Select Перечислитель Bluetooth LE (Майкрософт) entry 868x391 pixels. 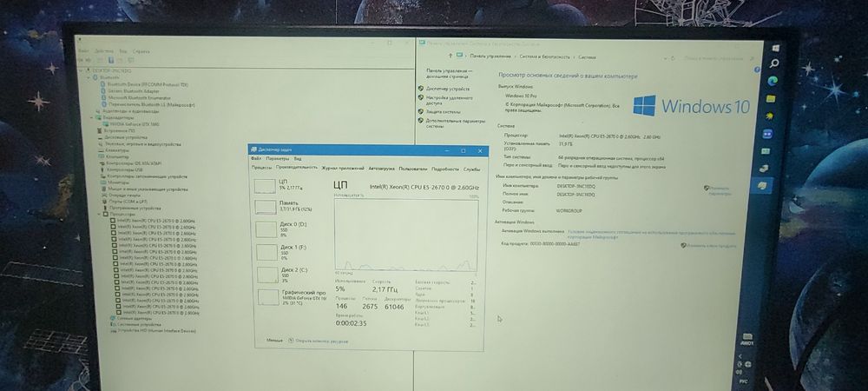pos(152,104)
